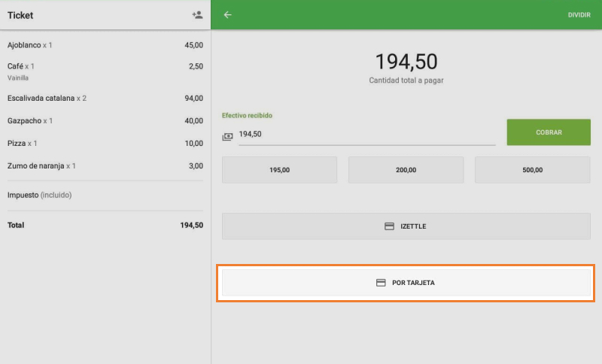This screenshot has height=364, width=602.
Task: Select the Gazpacho x 1 ticket item
Action: click(105, 120)
